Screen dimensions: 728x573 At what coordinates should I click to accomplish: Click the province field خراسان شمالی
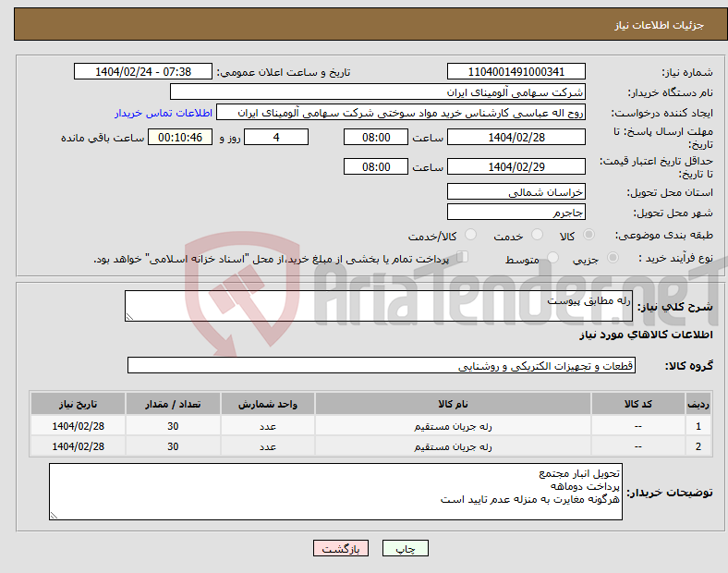[516, 192]
